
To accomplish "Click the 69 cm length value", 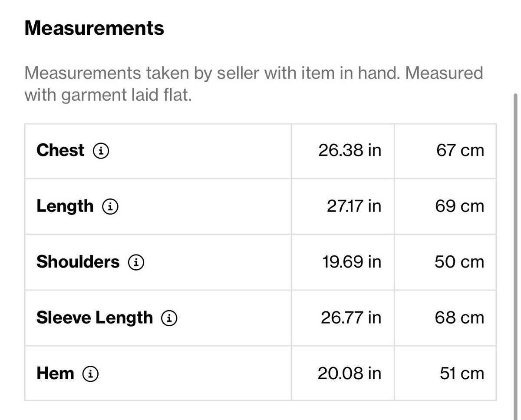I will (460, 206).
